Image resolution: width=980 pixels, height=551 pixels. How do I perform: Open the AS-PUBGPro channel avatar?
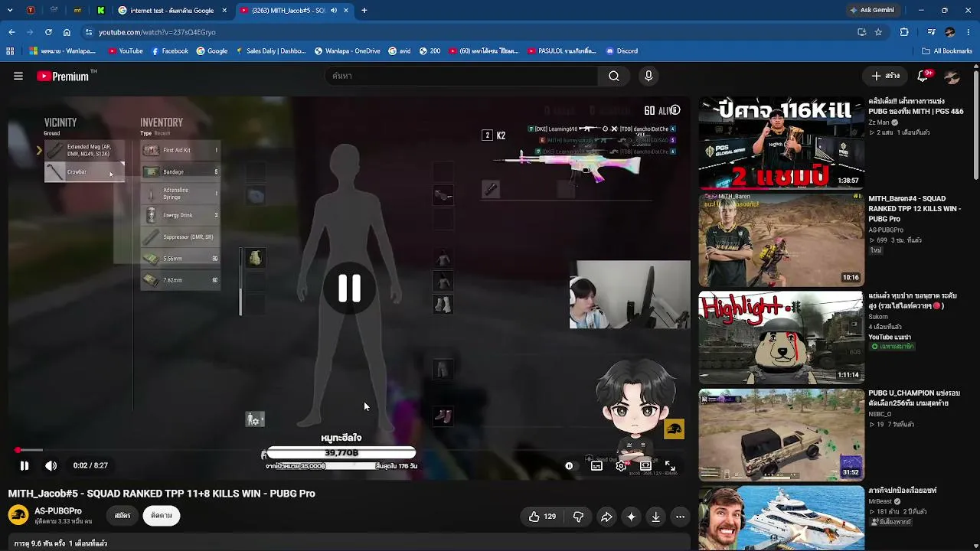point(18,515)
